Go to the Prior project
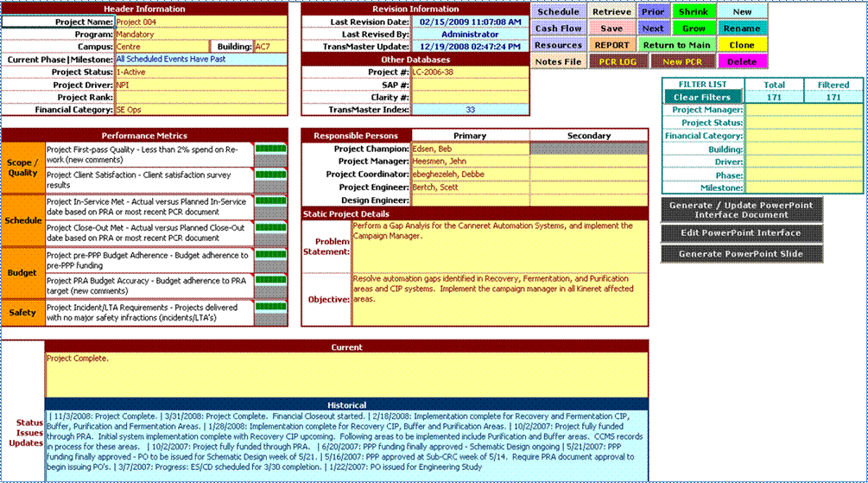This screenshot has width=868, height=483. pos(653,11)
